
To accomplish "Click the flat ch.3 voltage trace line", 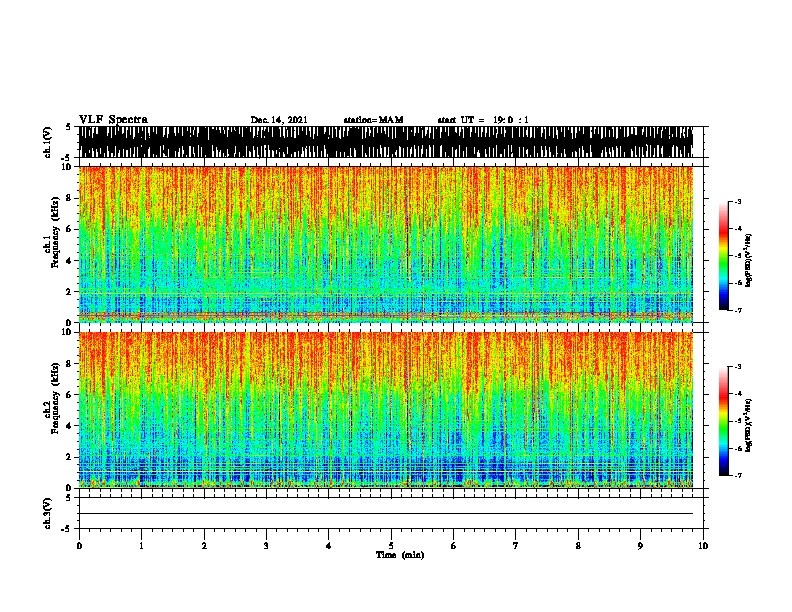I will click(x=386, y=514).
